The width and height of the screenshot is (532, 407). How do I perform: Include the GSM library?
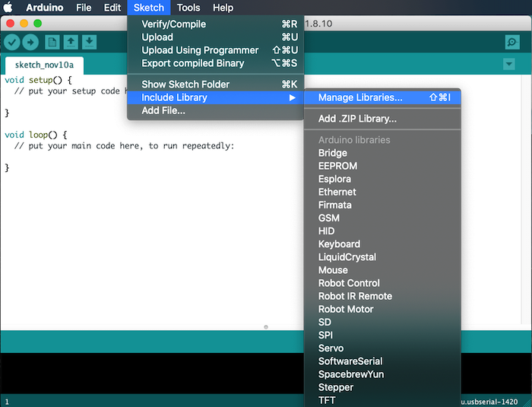tap(382, 218)
